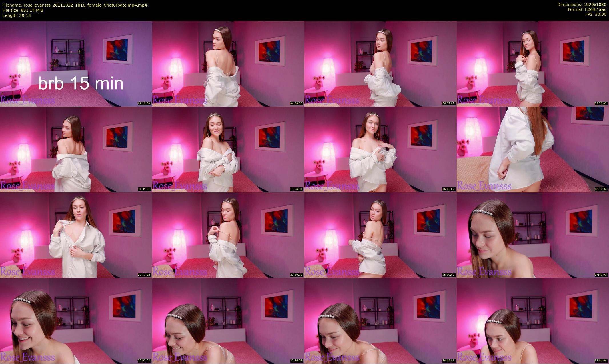Click the 32:26.03 timestamp label
This screenshot has width=609, height=364.
click(x=296, y=361)
